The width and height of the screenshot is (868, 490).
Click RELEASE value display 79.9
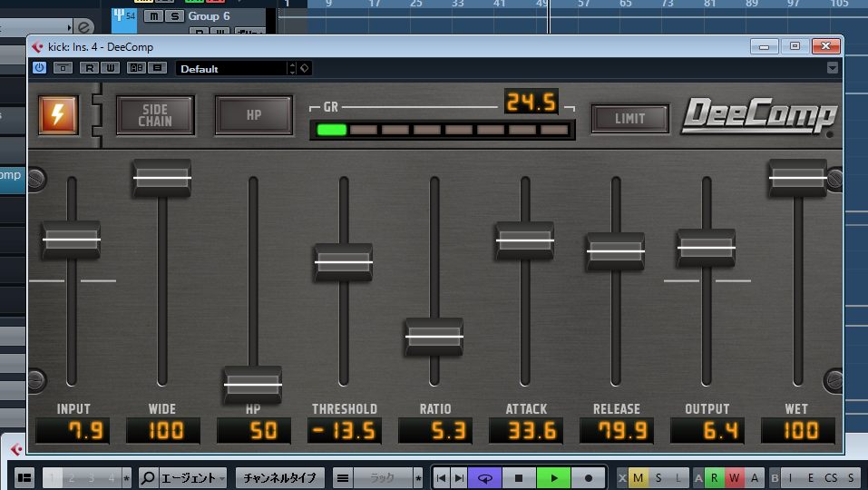click(x=618, y=431)
